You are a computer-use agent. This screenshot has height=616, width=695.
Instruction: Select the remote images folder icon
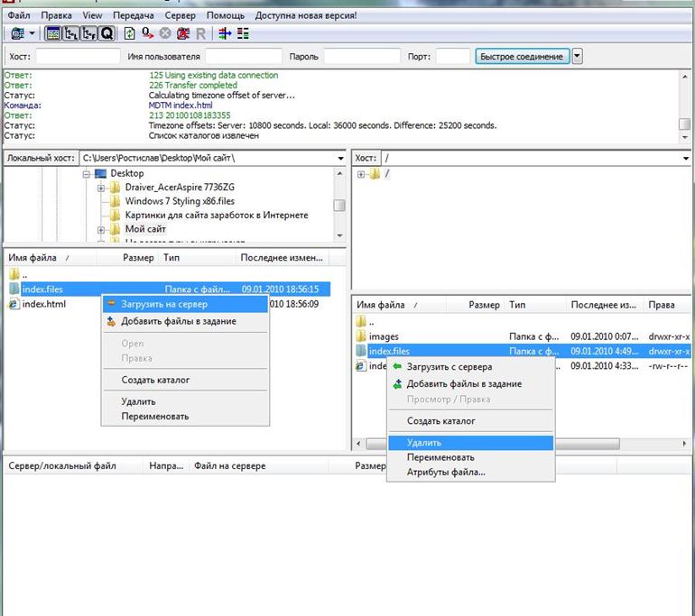coord(361,336)
